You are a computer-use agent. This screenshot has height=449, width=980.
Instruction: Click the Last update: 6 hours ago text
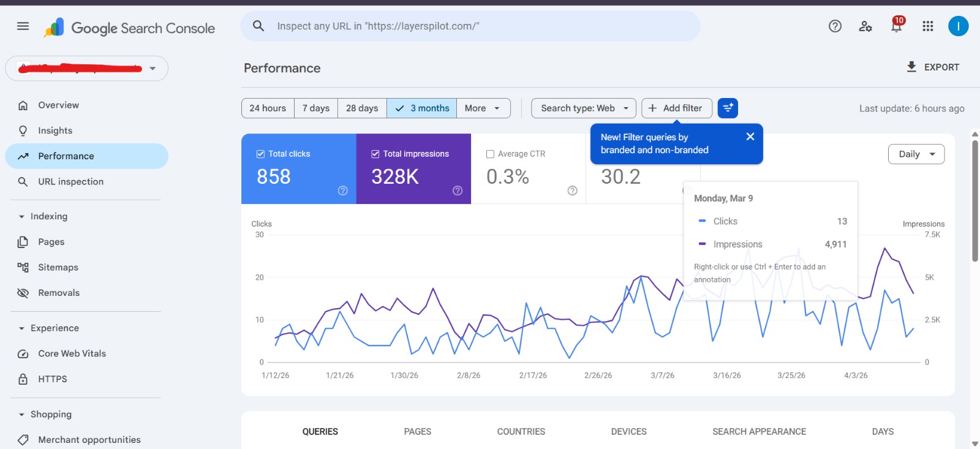coord(911,108)
